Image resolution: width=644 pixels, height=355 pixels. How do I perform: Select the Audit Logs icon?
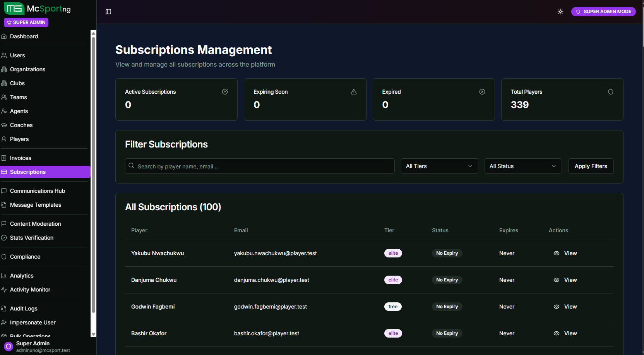point(4,308)
